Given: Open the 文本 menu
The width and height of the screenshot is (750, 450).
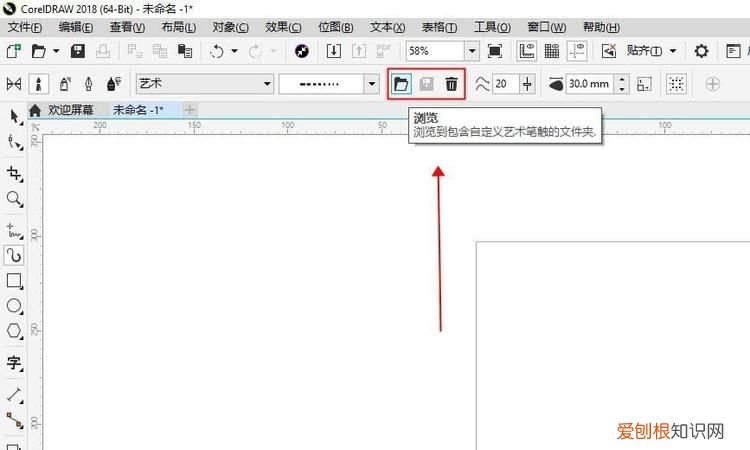Looking at the screenshot, I should (387, 27).
